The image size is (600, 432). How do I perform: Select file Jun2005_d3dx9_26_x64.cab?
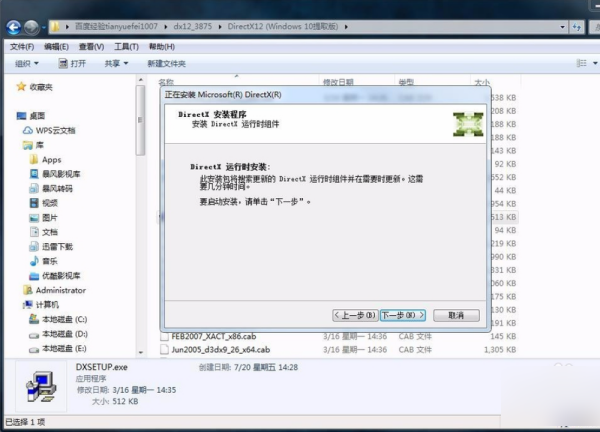[221, 350]
